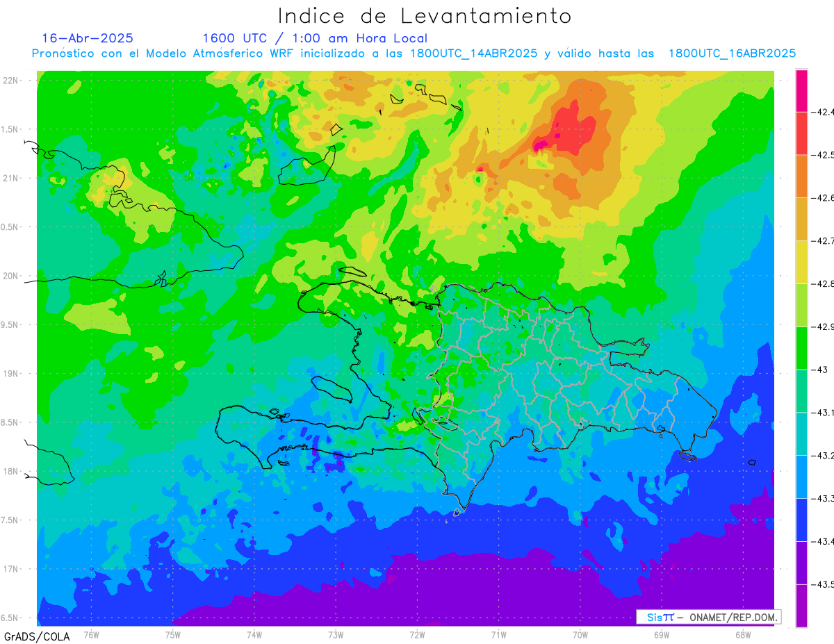Click the colorbar value '-42.5'
834x644 pixels.
click(x=823, y=155)
